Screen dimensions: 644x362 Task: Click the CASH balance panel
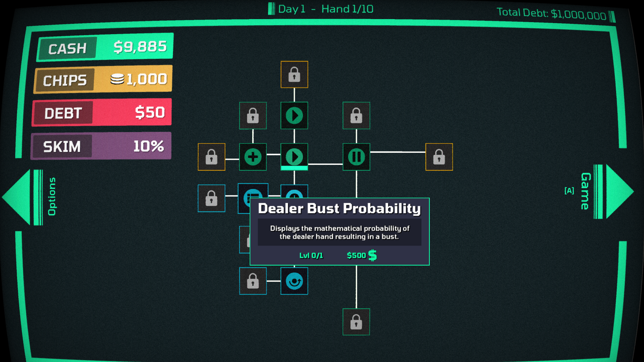click(105, 47)
